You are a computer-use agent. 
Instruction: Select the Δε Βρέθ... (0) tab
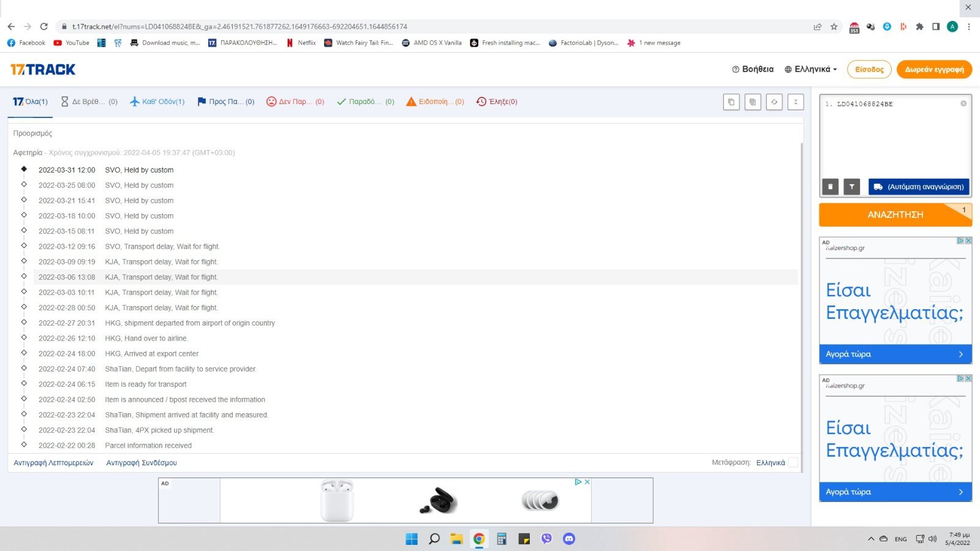[89, 102]
